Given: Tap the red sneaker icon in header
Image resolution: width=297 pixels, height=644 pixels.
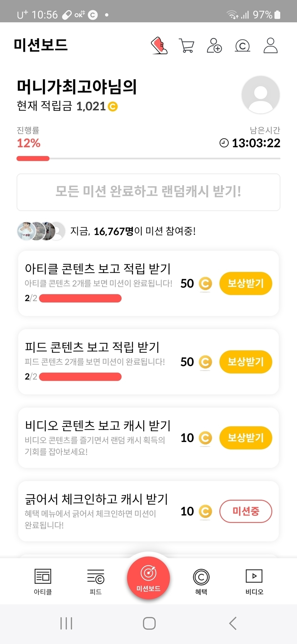Looking at the screenshot, I should pyautogui.click(x=159, y=45).
